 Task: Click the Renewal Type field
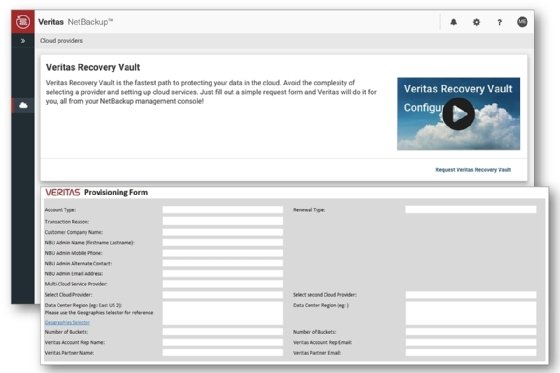click(471, 209)
